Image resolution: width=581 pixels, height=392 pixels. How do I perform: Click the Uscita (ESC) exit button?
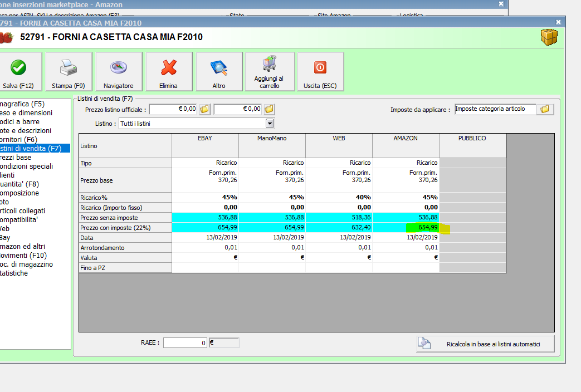pos(320,71)
